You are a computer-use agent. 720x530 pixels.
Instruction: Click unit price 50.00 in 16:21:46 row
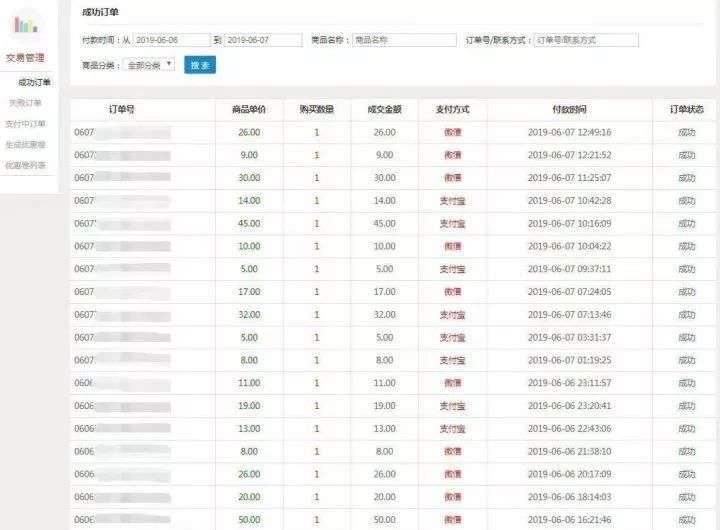coord(249,520)
